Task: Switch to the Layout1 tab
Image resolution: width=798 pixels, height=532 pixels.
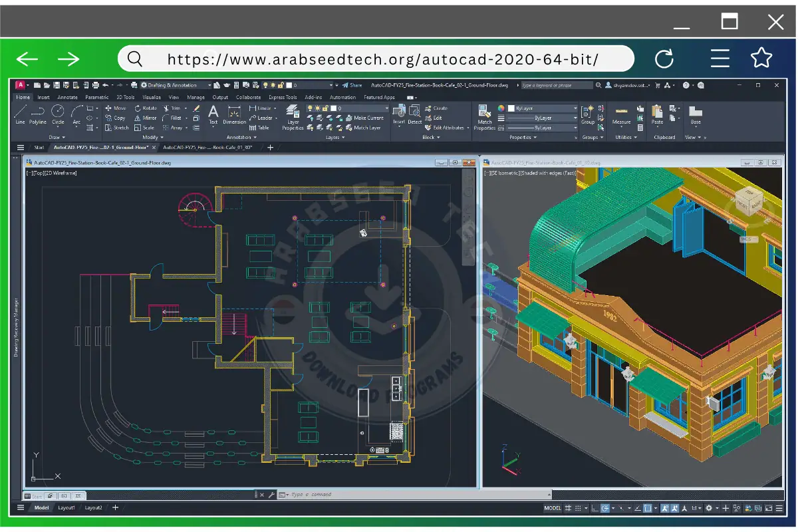Action: 66,508
